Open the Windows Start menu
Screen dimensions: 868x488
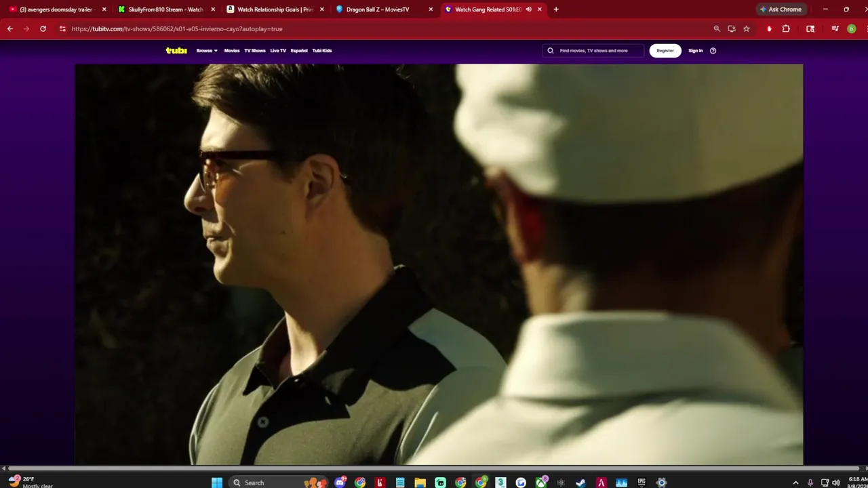tap(217, 483)
